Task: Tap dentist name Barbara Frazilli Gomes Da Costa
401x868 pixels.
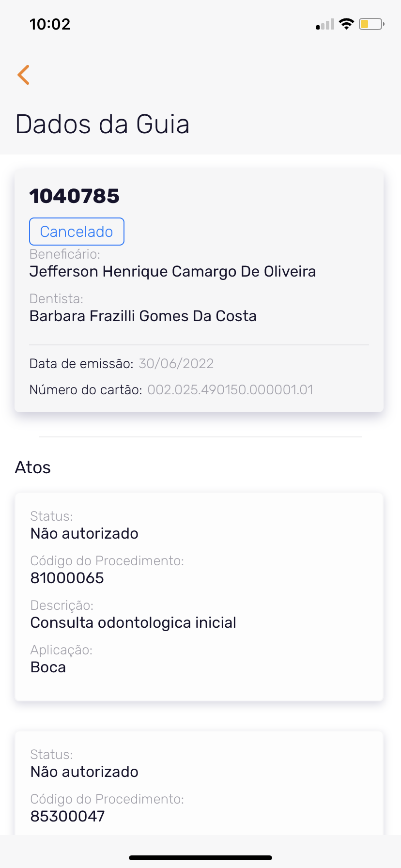Action: tap(143, 316)
